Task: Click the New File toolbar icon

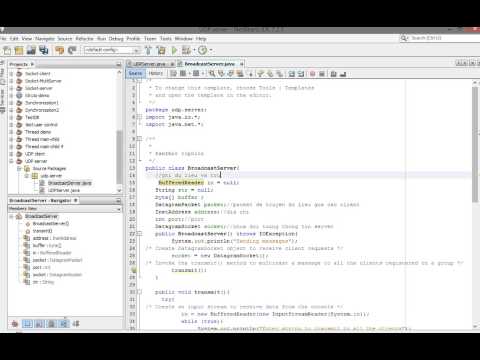Action: 7,50
